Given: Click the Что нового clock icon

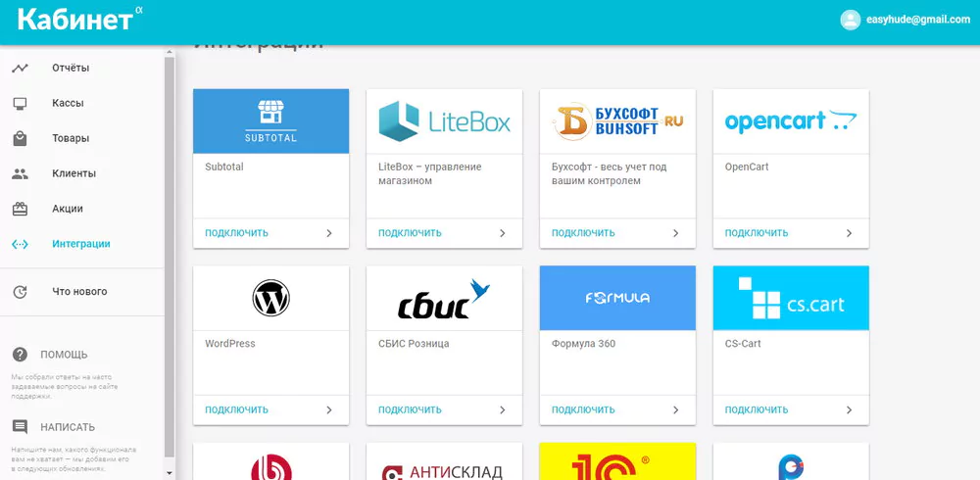Looking at the screenshot, I should click(20, 292).
